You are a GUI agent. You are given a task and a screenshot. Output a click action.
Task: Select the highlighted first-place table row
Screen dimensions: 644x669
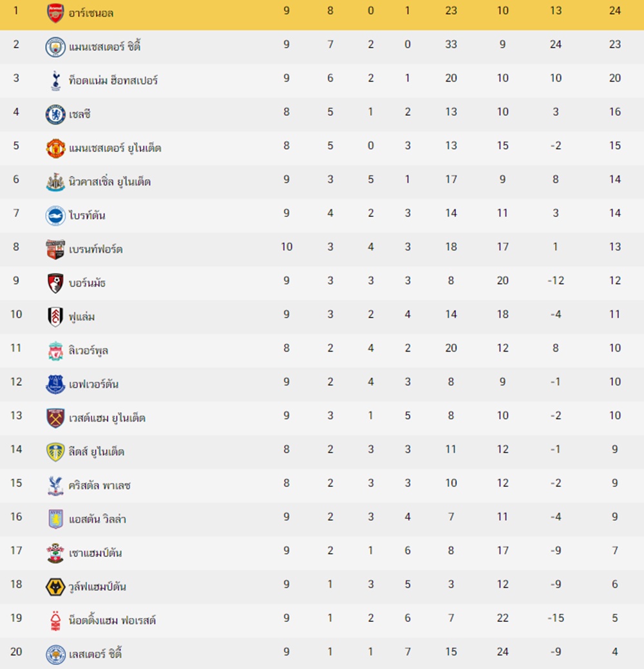322,15
